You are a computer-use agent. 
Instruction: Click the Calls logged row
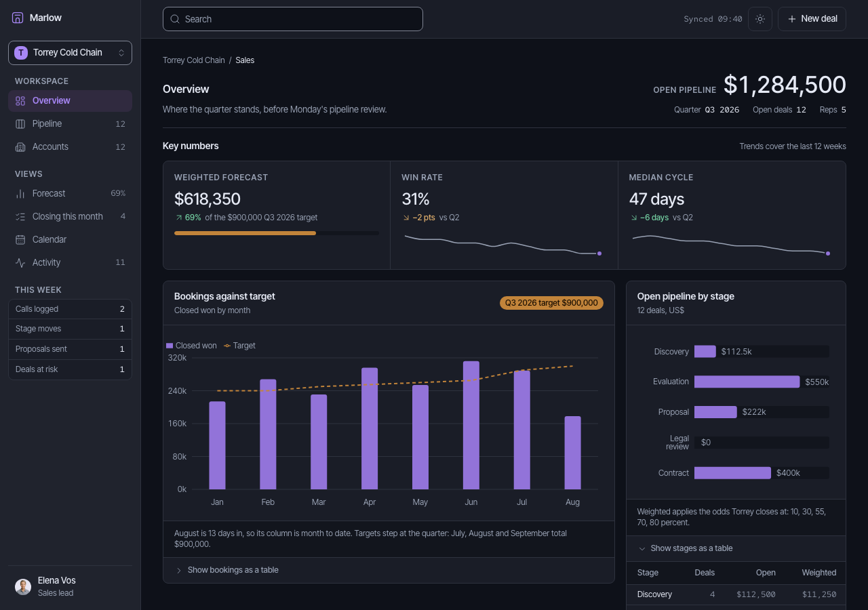[x=70, y=309]
